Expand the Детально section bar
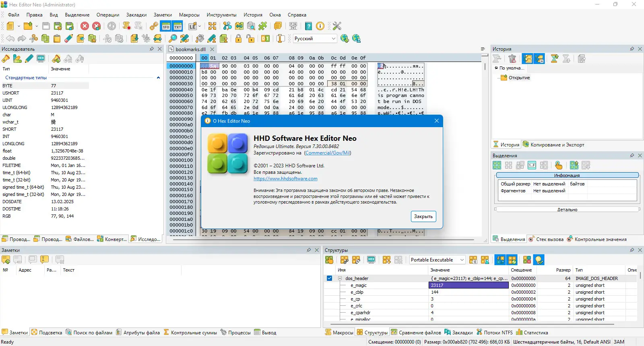This screenshot has width=644, height=346. point(567,210)
